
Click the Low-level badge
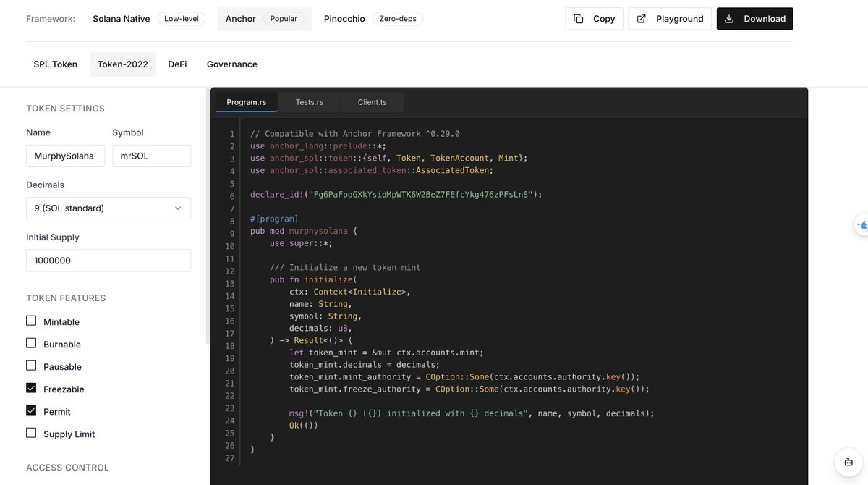pyautogui.click(x=182, y=19)
